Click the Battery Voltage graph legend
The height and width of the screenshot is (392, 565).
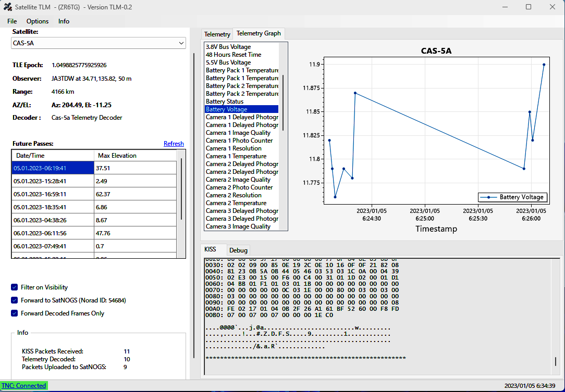point(512,197)
